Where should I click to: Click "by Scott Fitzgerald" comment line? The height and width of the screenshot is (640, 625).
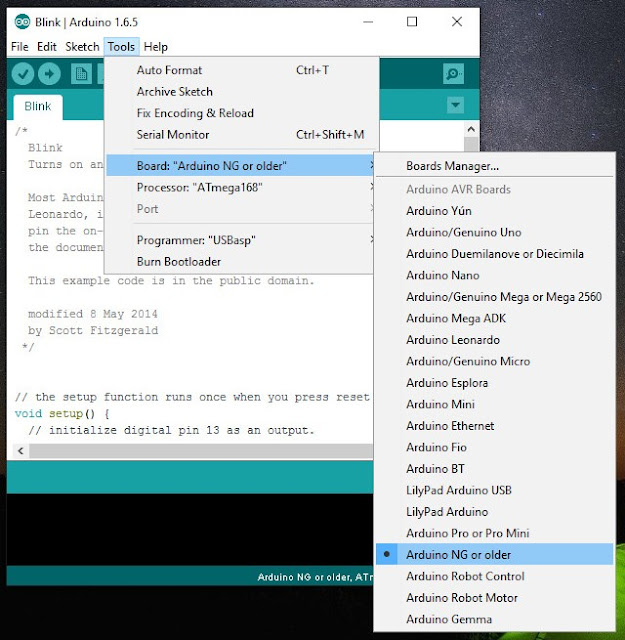[93, 331]
